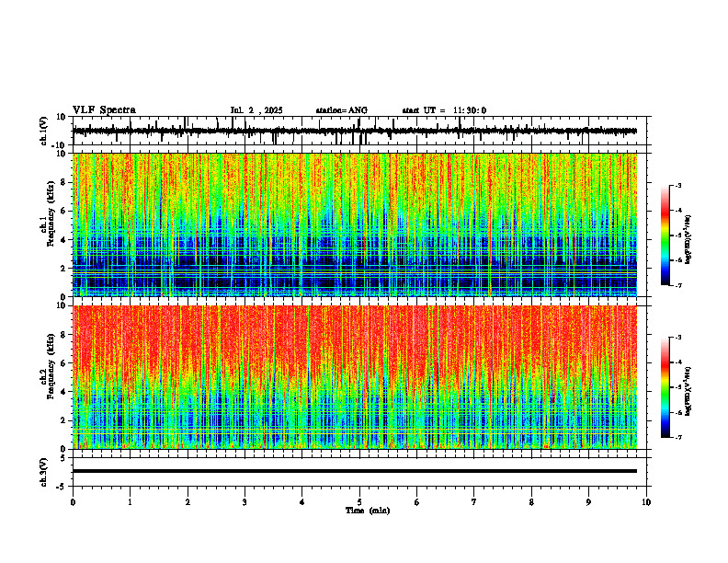This screenshot has height=563, width=728.
Task: Click the "8" kHz tick of ch.1 spectrogram
Action: 63,182
